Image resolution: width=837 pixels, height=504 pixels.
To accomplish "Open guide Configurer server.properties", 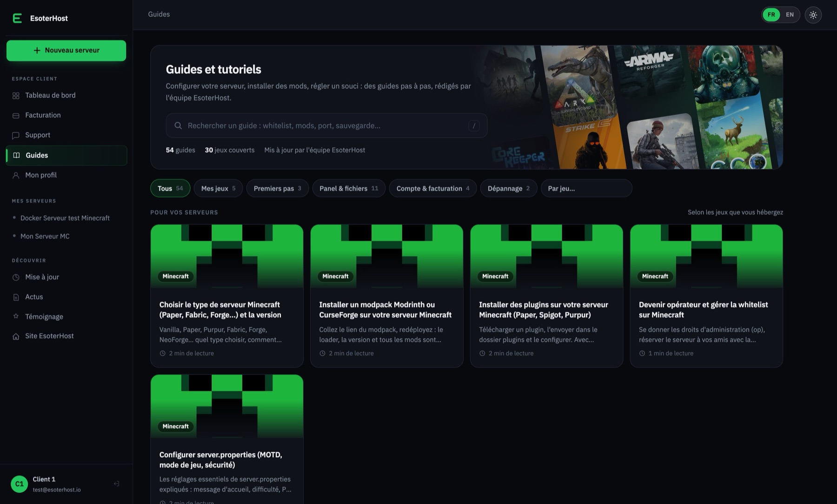I will click(227, 439).
